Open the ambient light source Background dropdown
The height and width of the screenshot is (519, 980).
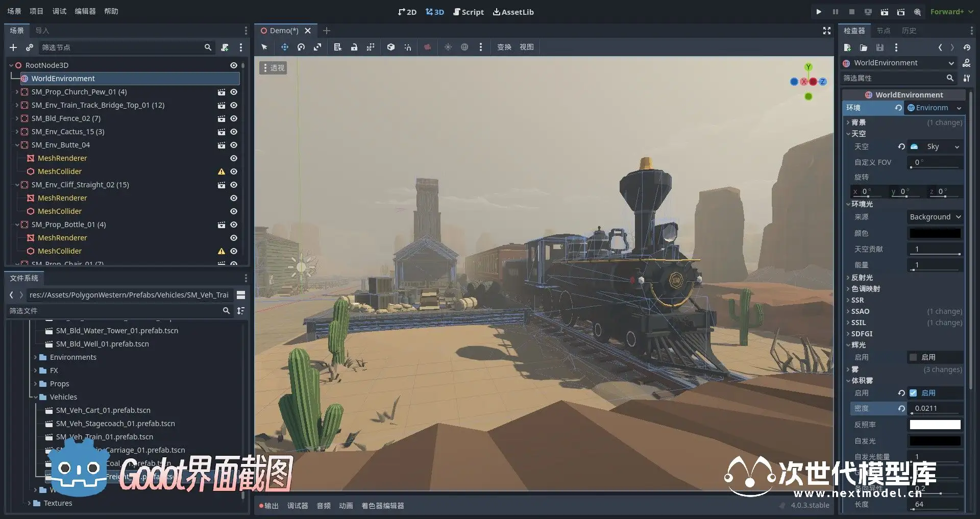(x=935, y=217)
